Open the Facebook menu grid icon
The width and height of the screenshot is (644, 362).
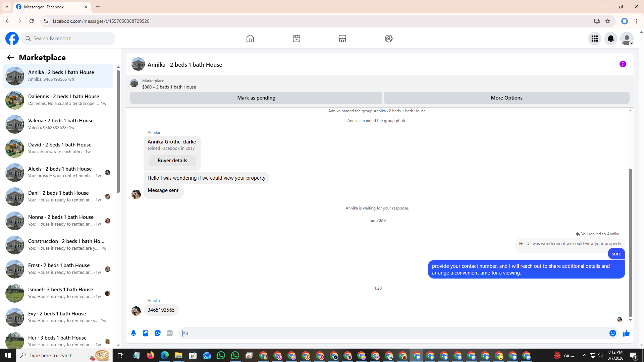tap(595, 39)
